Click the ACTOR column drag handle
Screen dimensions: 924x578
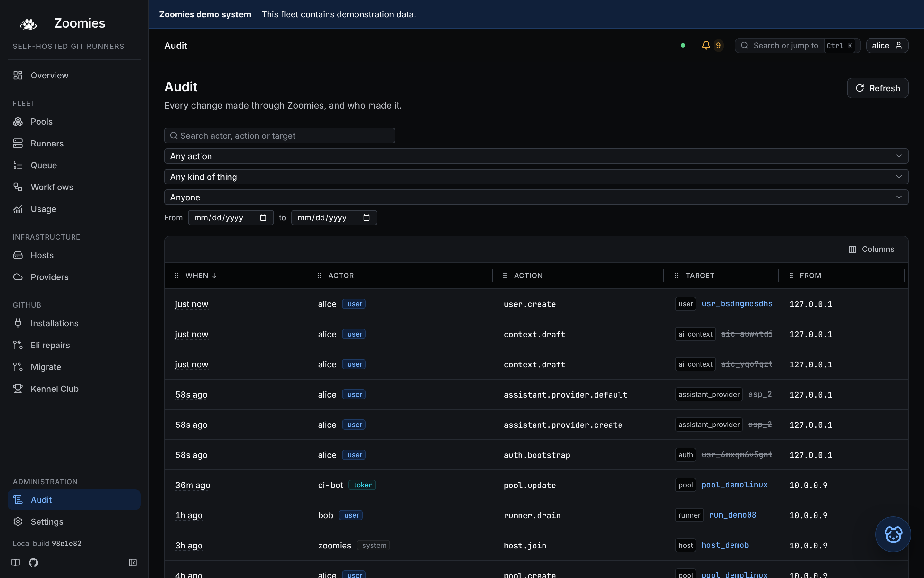coord(320,276)
